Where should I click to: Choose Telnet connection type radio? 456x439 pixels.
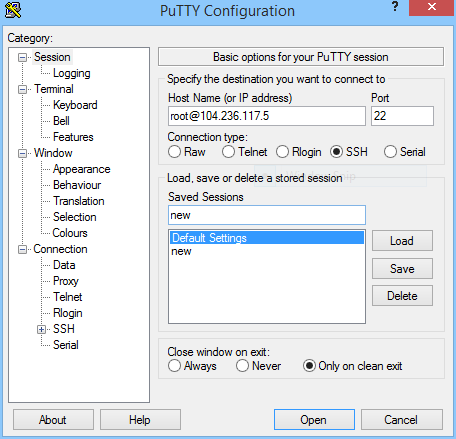[x=228, y=152]
